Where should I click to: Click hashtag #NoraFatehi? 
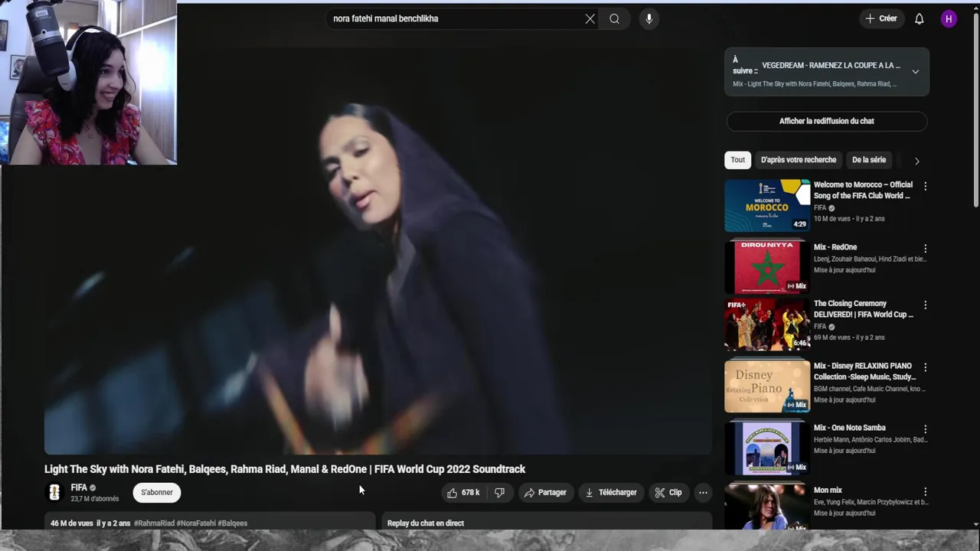[196, 523]
